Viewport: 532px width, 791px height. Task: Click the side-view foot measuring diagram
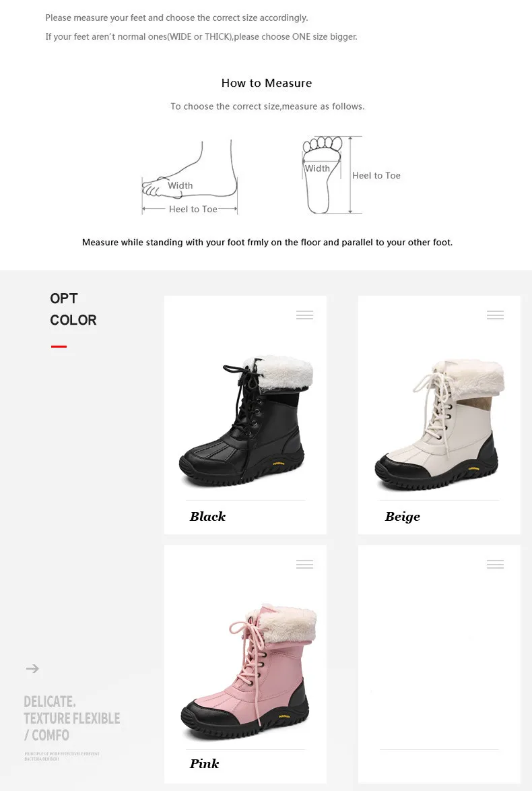[x=190, y=177]
